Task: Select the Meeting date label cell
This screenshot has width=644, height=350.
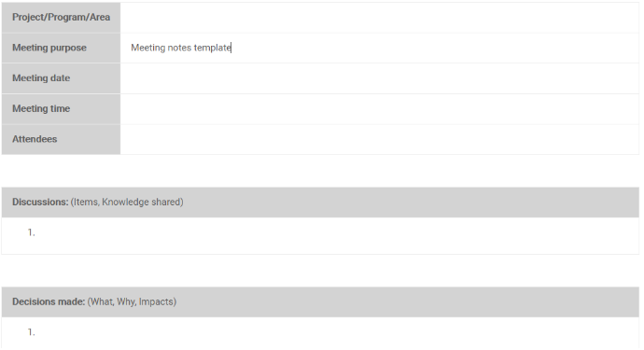Action: point(61,78)
